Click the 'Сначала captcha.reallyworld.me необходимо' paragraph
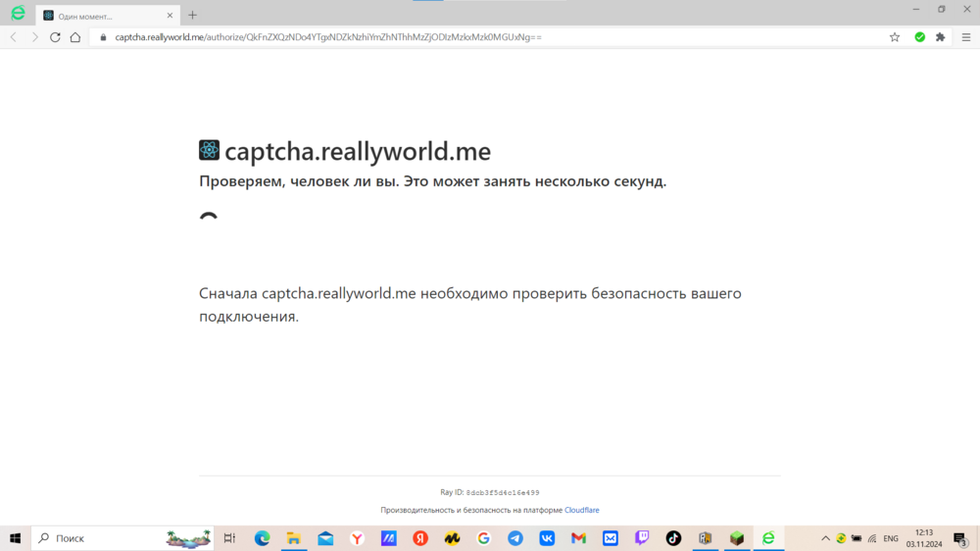This screenshot has height=551, width=980. tap(470, 305)
